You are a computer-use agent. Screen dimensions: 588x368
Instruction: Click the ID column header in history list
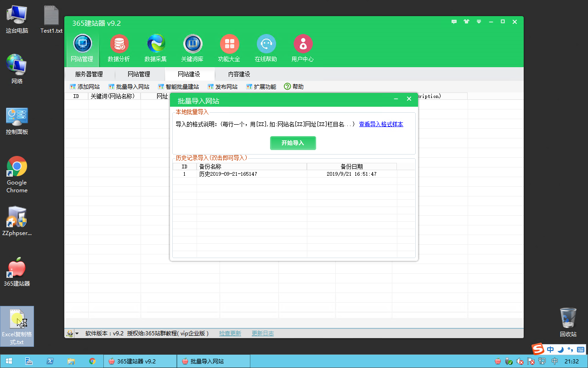(185, 167)
